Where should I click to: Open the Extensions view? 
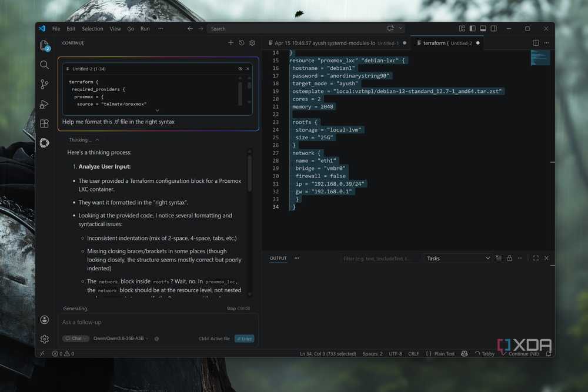tap(44, 123)
